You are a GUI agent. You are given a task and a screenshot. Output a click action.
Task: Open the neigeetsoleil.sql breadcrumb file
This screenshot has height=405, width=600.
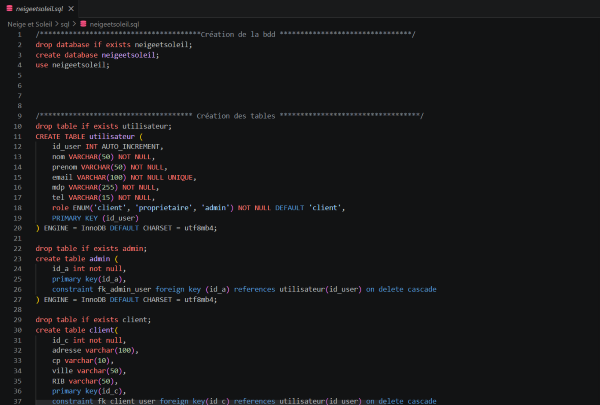(114, 24)
